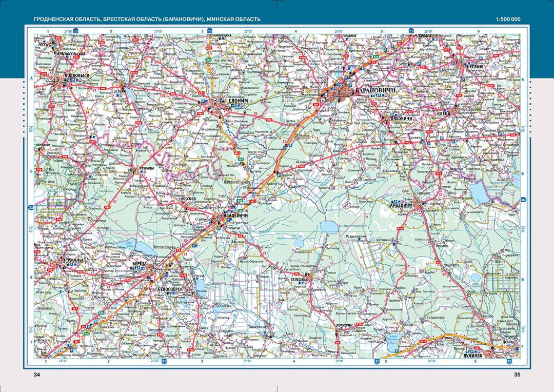This screenshot has width=554, height=392.
Task: Click the page 26 reference marker on top border
Action: point(209,31)
